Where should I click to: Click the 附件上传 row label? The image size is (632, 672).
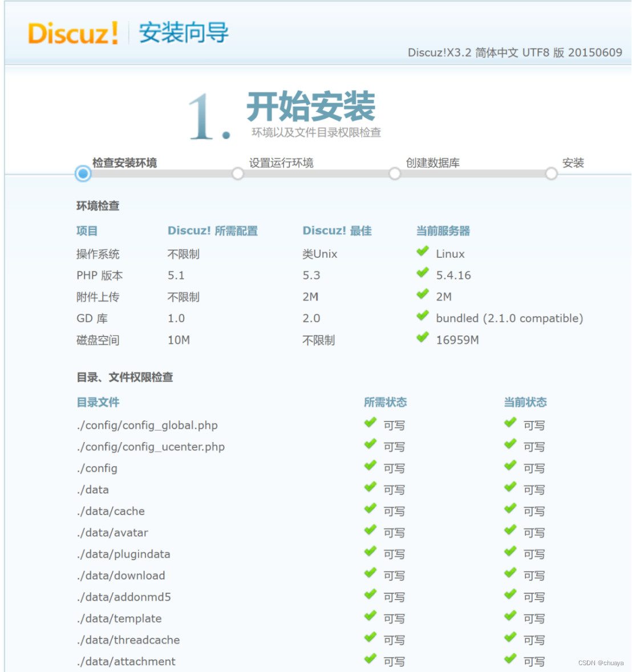98,297
